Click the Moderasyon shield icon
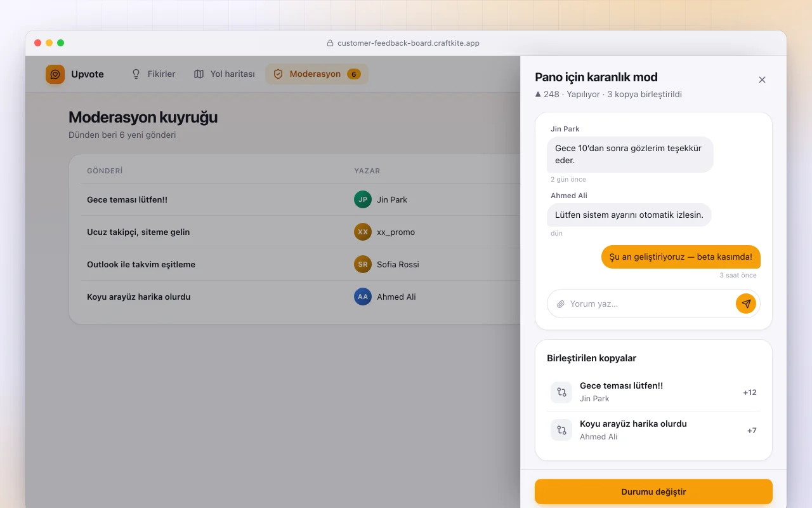The image size is (812, 508). pyautogui.click(x=278, y=74)
